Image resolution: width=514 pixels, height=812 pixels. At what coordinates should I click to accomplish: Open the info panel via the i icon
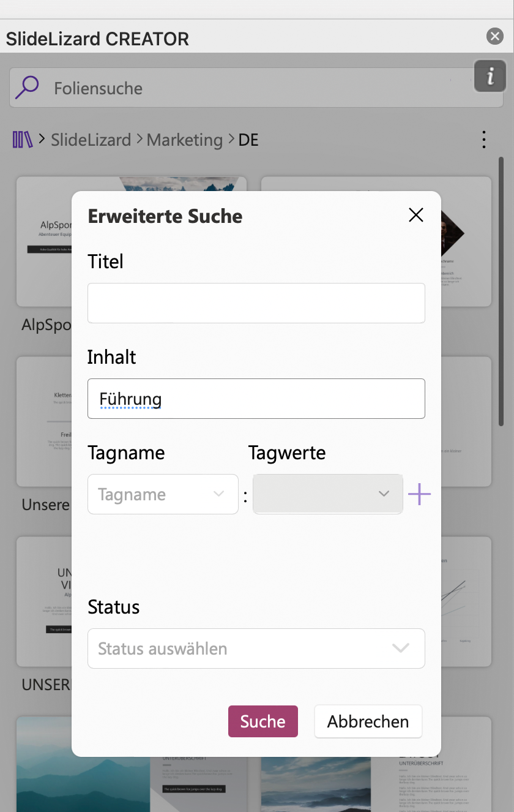[490, 76]
